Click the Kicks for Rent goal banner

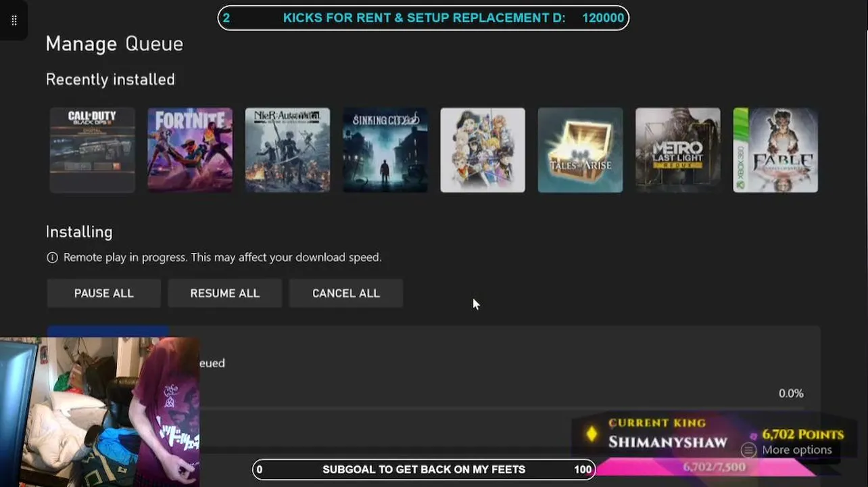pyautogui.click(x=423, y=18)
